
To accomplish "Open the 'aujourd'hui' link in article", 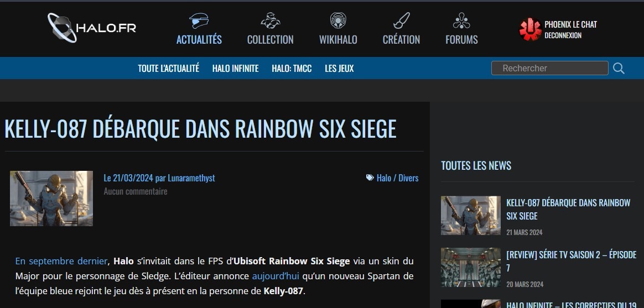I will 276,276.
